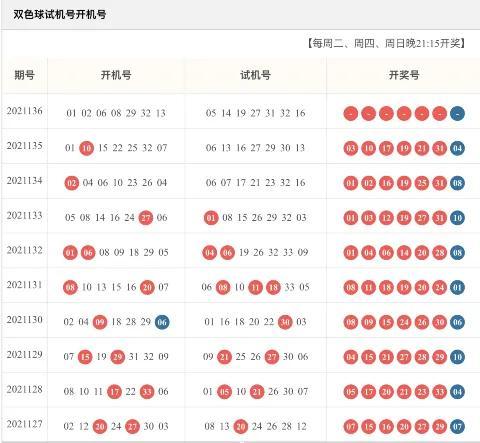Click red ball 23 in row 2021128 开奖号
The width and height of the screenshot is (480, 443).
pos(422,392)
